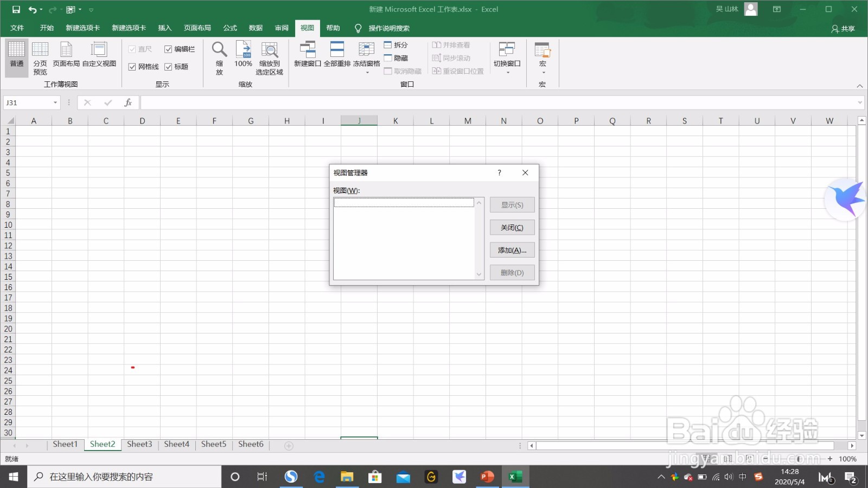Expand the Freeze Panes (冻结窗格) dropdown
The height and width of the screenshot is (488, 868).
(x=367, y=72)
